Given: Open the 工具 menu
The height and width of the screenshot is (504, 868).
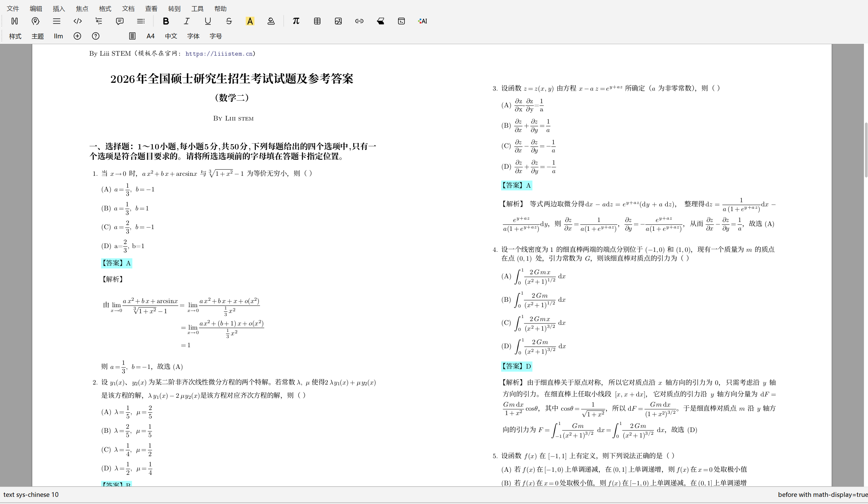Looking at the screenshot, I should (197, 8).
